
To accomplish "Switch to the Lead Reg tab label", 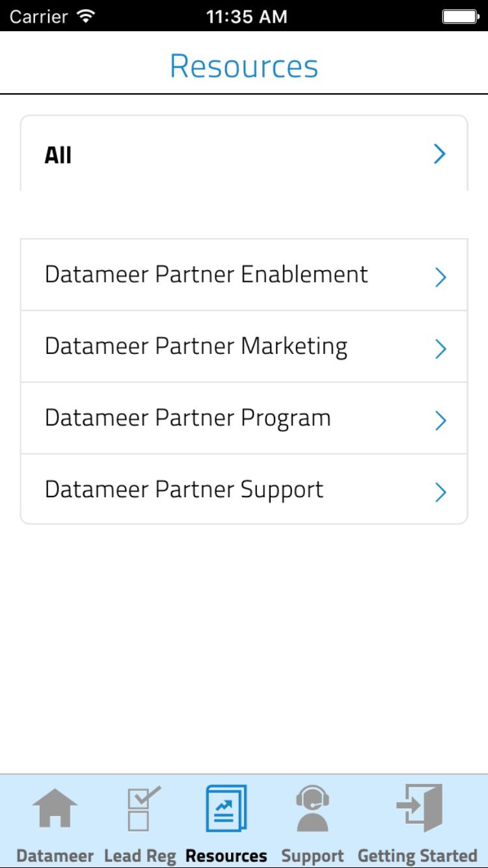I will [x=140, y=855].
